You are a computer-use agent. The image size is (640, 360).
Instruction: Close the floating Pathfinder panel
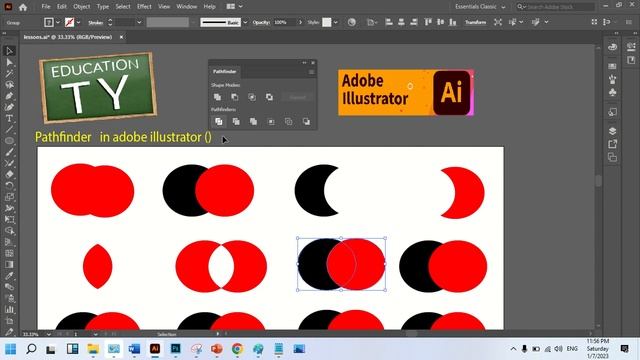[x=313, y=63]
